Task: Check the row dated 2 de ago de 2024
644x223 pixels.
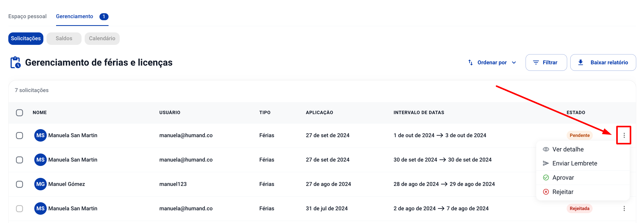Action: click(19, 209)
